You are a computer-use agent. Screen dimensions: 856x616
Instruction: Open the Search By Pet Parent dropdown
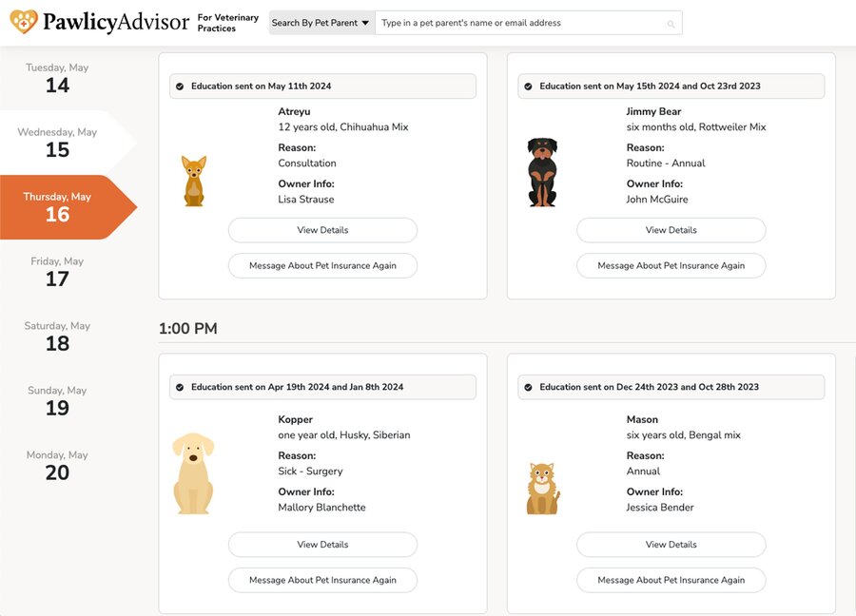[322, 23]
